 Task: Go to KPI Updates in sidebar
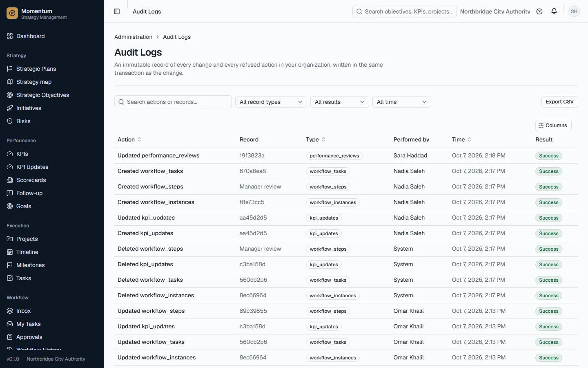[32, 167]
